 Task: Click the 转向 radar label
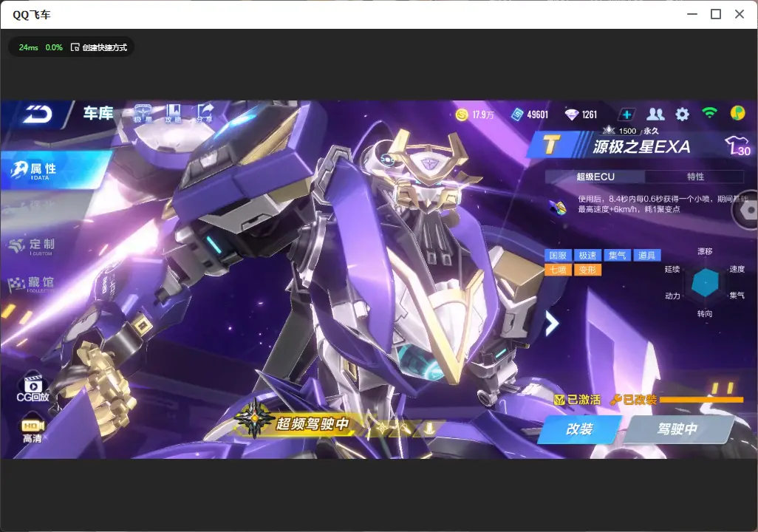(705, 313)
